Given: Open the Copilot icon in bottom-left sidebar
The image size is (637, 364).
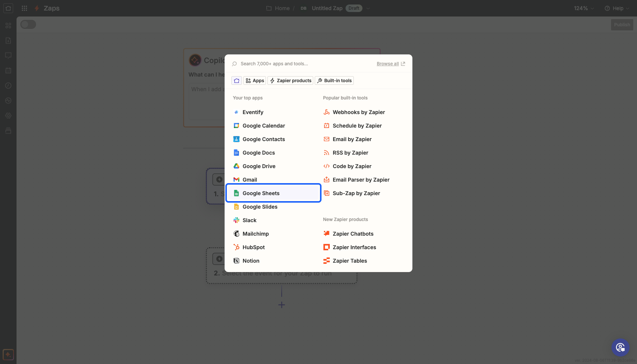Looking at the screenshot, I should pos(8,355).
